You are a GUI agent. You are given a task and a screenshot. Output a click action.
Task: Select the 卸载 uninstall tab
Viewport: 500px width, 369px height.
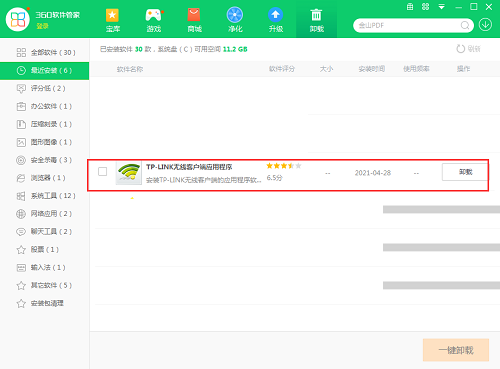(x=316, y=20)
